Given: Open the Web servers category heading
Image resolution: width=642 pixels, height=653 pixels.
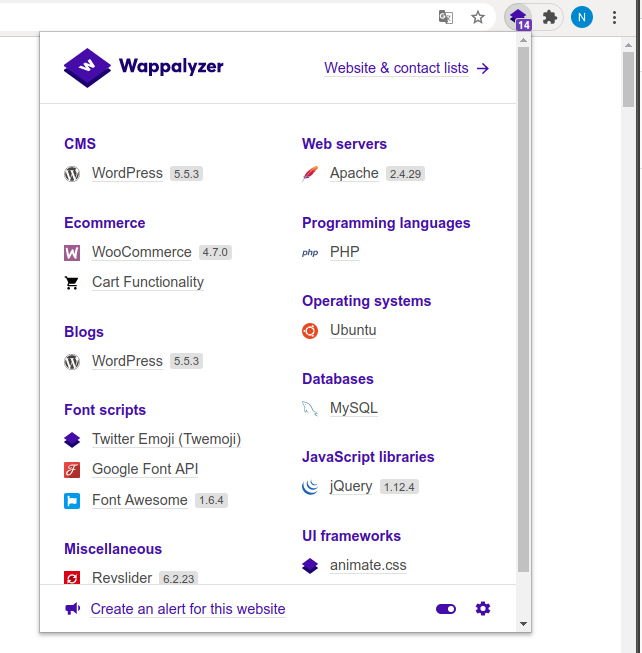Looking at the screenshot, I should (x=344, y=144).
